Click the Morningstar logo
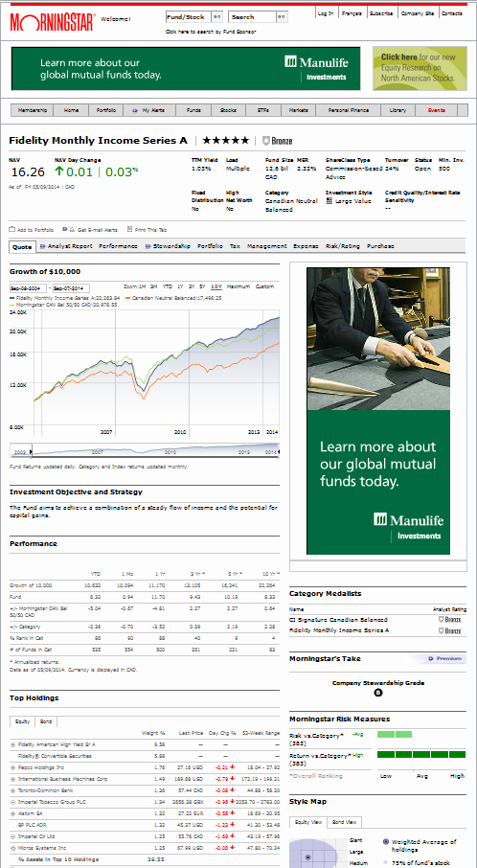 tap(53, 21)
